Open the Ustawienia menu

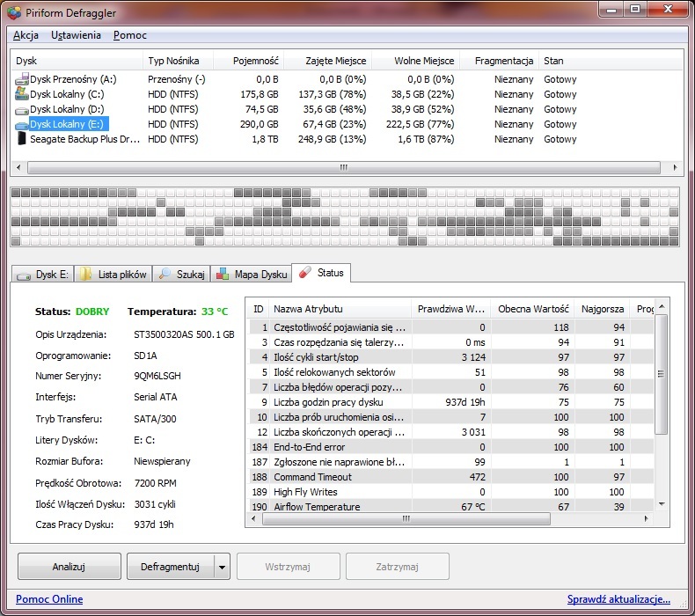click(76, 35)
